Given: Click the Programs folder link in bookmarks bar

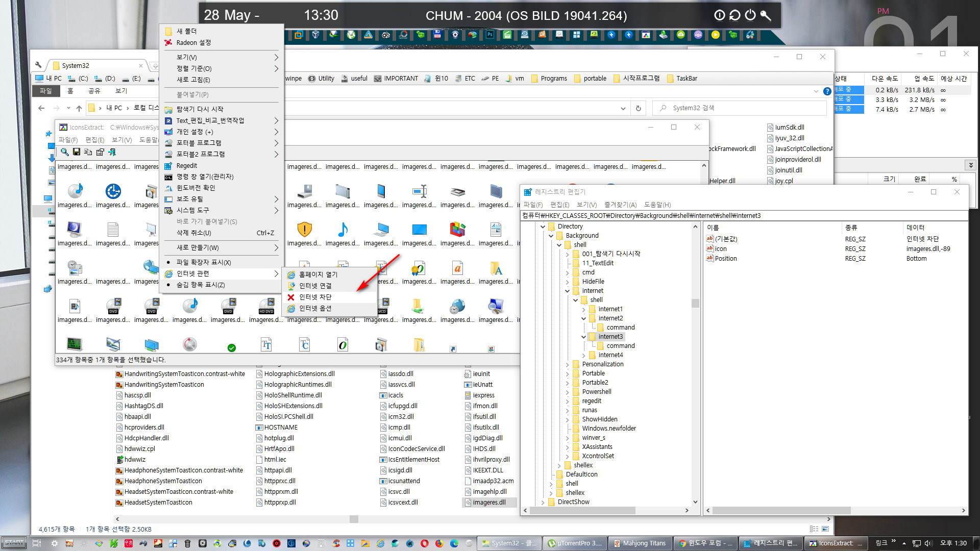Looking at the screenshot, I should coord(549,78).
